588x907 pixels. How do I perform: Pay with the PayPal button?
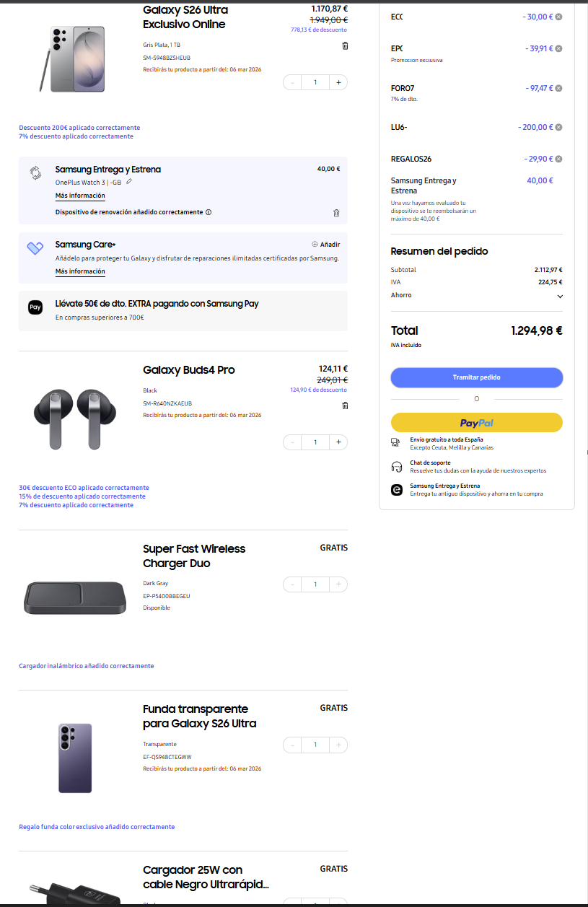[x=476, y=423]
